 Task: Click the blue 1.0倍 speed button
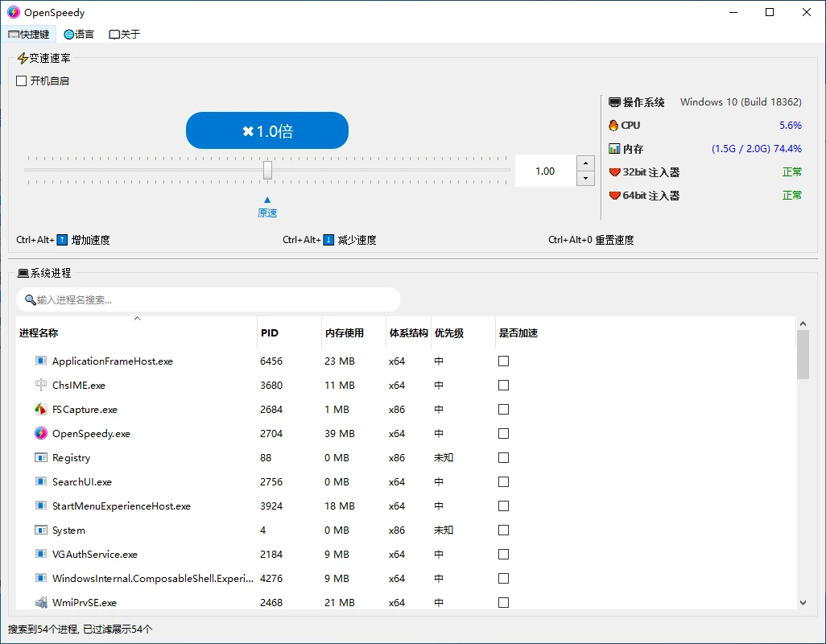tap(267, 131)
